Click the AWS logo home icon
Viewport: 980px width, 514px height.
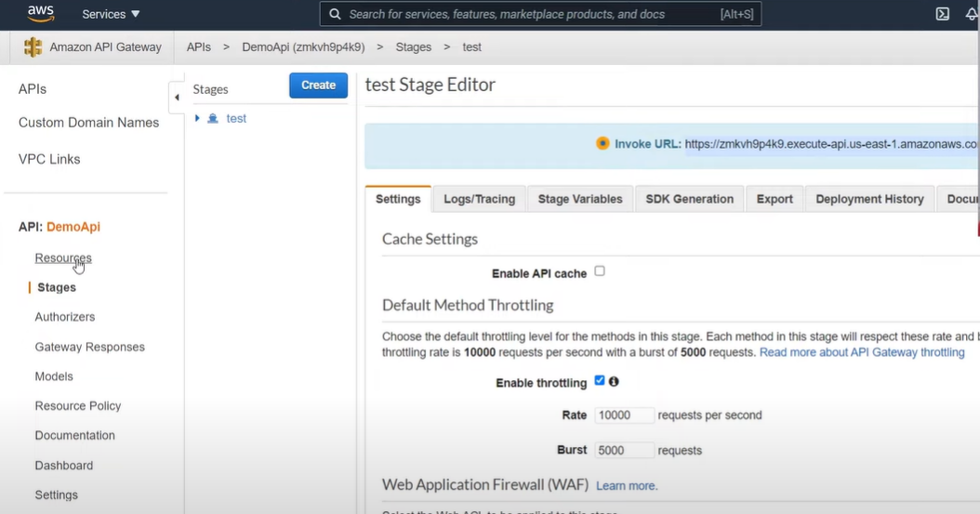tap(41, 14)
